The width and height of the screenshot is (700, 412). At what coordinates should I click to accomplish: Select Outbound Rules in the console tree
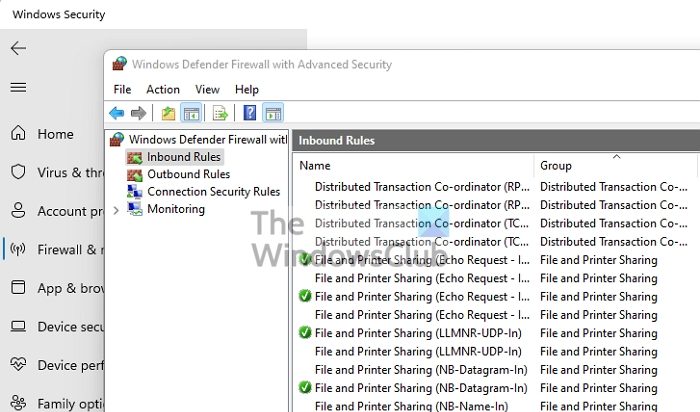pyautogui.click(x=188, y=174)
